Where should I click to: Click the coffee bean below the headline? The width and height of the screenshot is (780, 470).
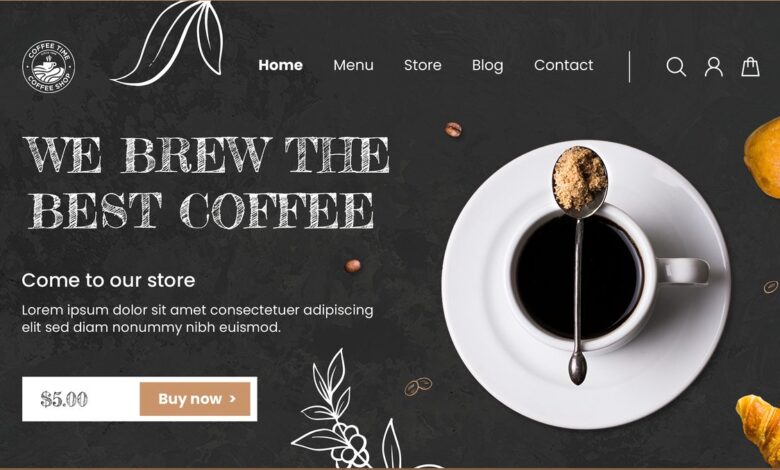(353, 266)
